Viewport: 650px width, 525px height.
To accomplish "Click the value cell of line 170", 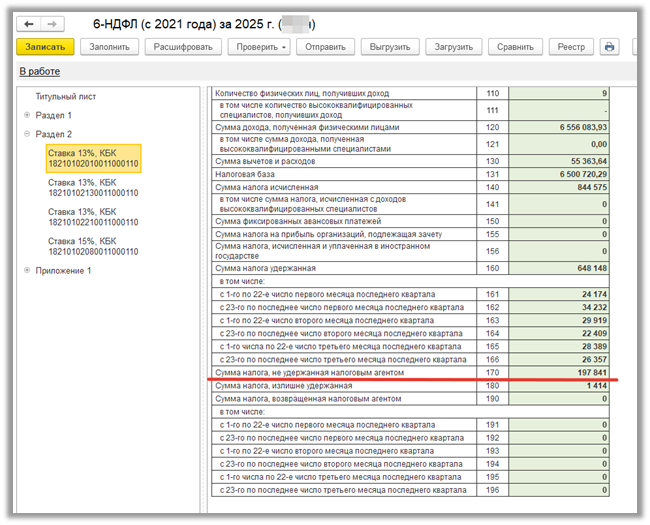I will tap(570, 373).
